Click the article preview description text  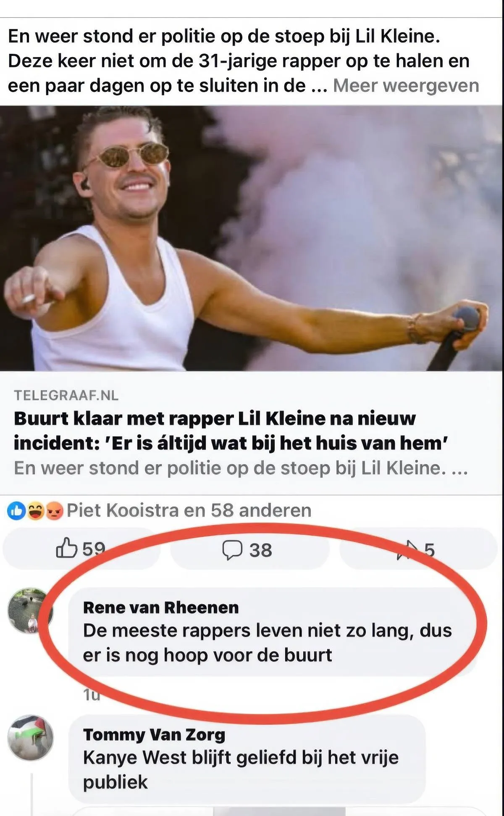pos(241,468)
